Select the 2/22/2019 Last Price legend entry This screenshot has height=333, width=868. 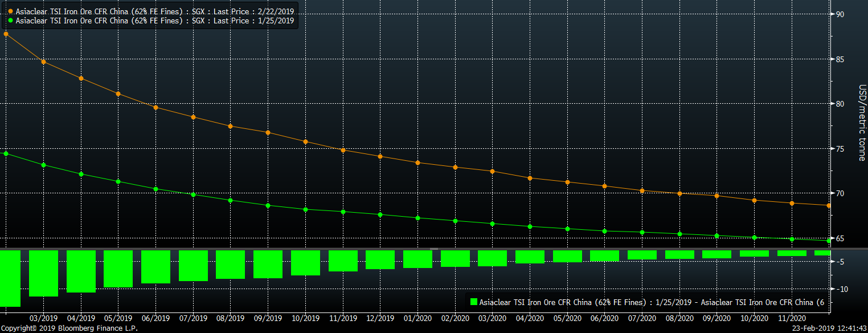(x=154, y=11)
